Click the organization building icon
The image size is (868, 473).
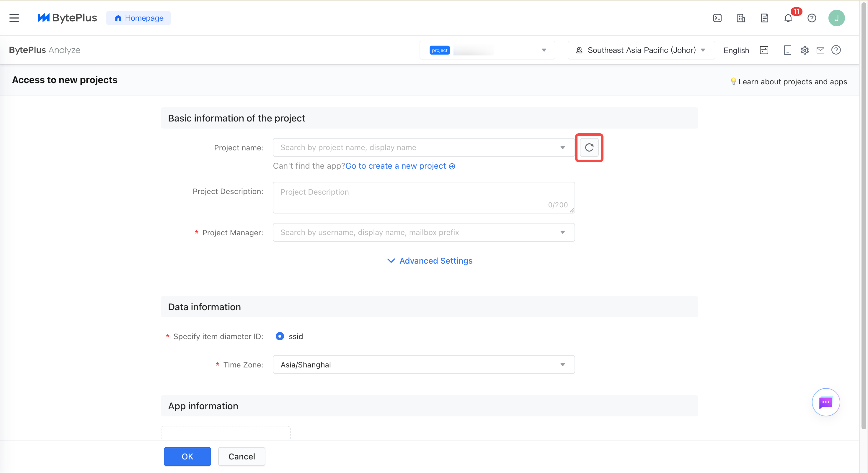click(741, 18)
